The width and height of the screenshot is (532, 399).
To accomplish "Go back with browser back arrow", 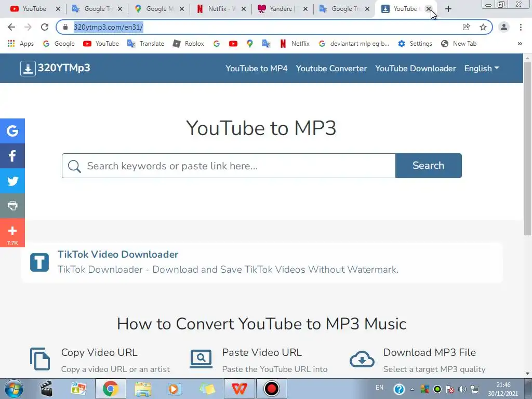I will tap(11, 27).
